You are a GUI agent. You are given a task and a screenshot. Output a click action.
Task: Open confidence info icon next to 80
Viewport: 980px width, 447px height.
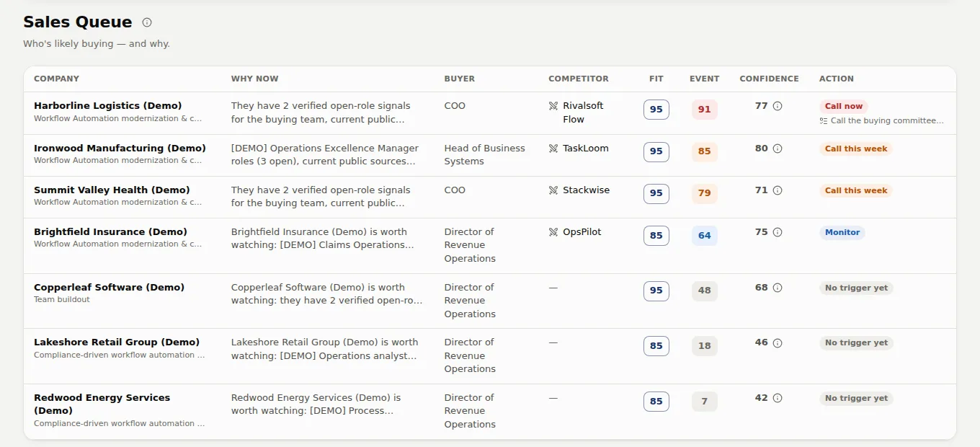778,149
